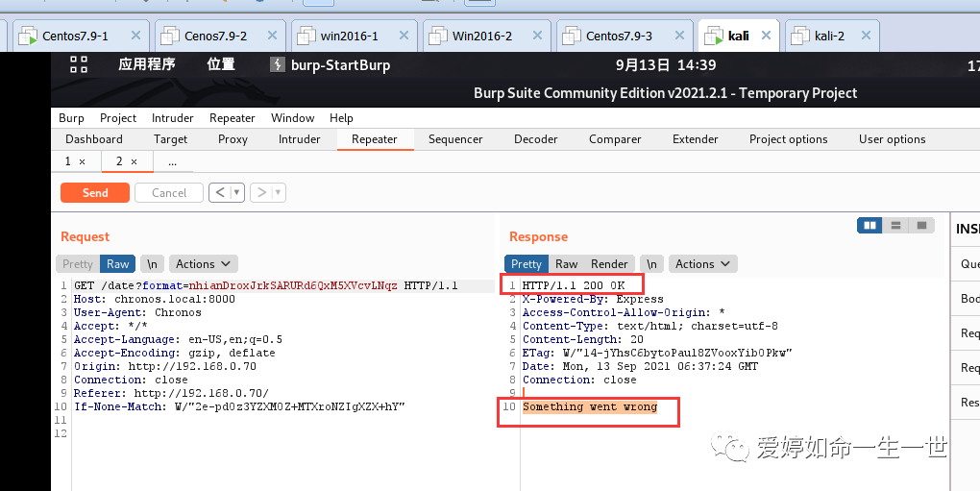
Task: Open the Intruder menu in menu bar
Action: coord(173,118)
